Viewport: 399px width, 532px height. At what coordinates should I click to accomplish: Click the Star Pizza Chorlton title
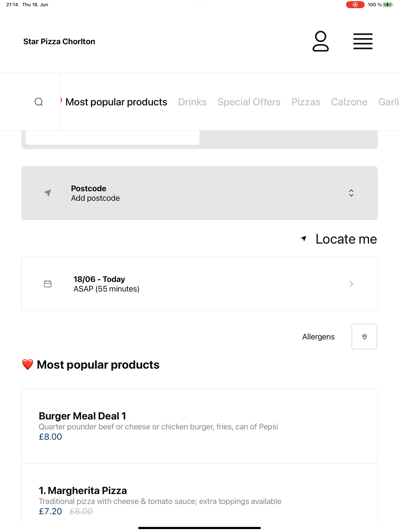tap(59, 41)
